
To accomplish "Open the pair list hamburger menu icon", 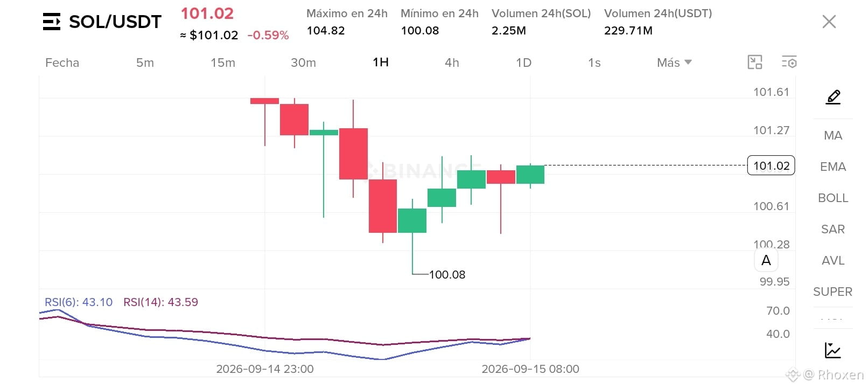I will click(x=52, y=22).
